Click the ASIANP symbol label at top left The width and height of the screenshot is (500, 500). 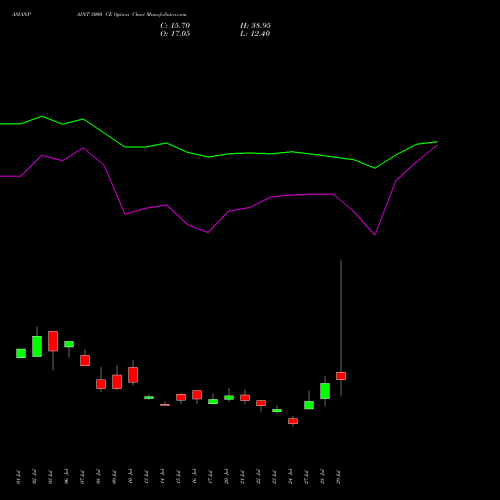(21, 15)
